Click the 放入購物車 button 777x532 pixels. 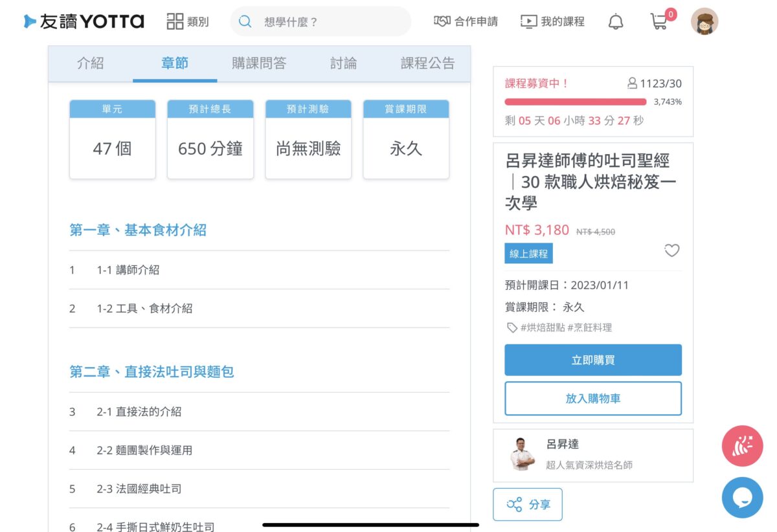[x=593, y=398]
